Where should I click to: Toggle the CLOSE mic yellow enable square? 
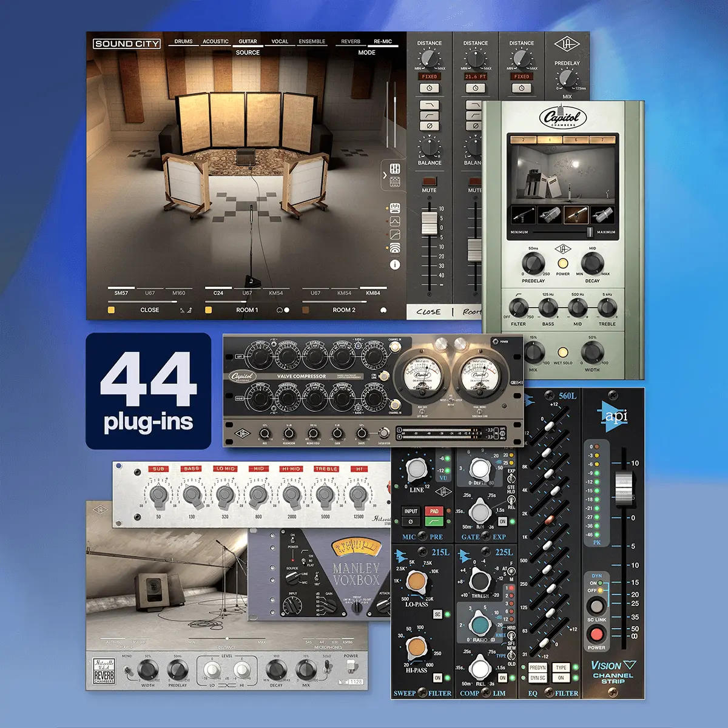[111, 310]
